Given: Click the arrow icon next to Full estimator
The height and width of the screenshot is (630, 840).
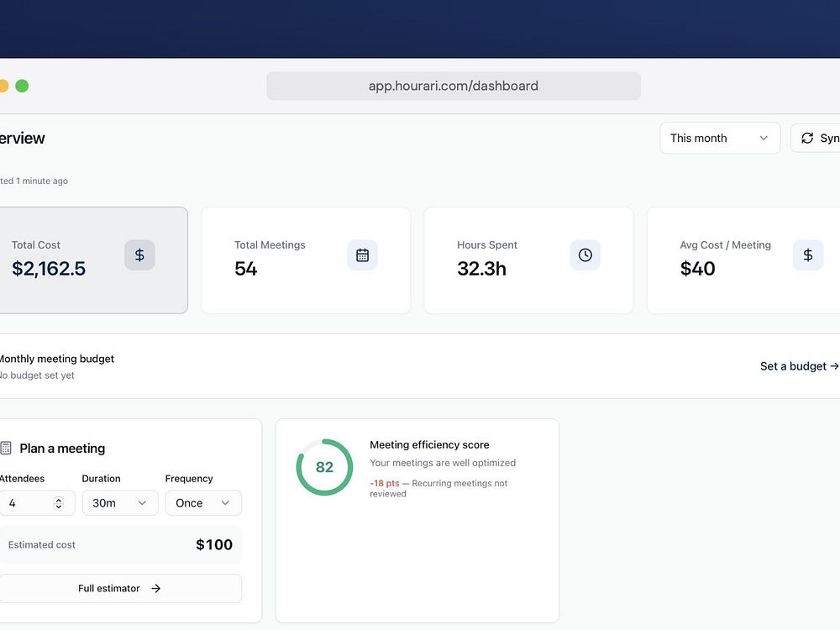Looking at the screenshot, I should point(156,588).
